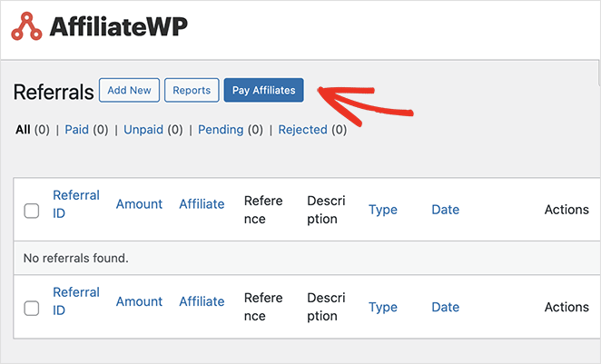Open the Reports page
This screenshot has height=364, width=601.
(192, 90)
